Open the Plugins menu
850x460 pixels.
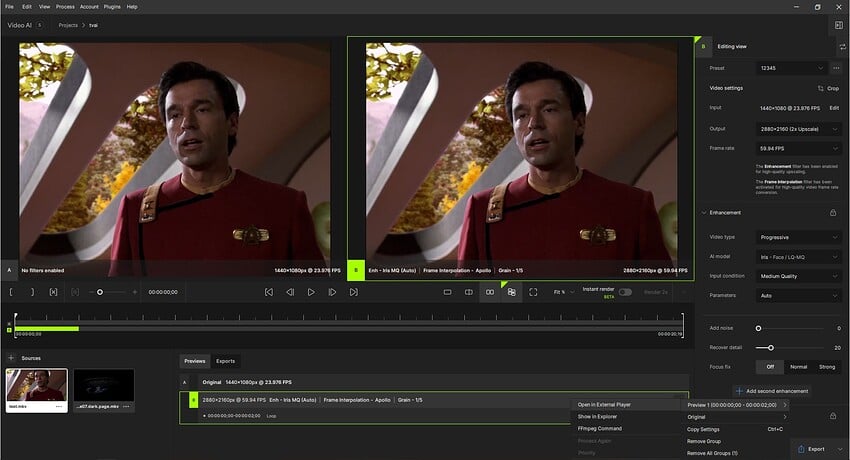(x=112, y=7)
